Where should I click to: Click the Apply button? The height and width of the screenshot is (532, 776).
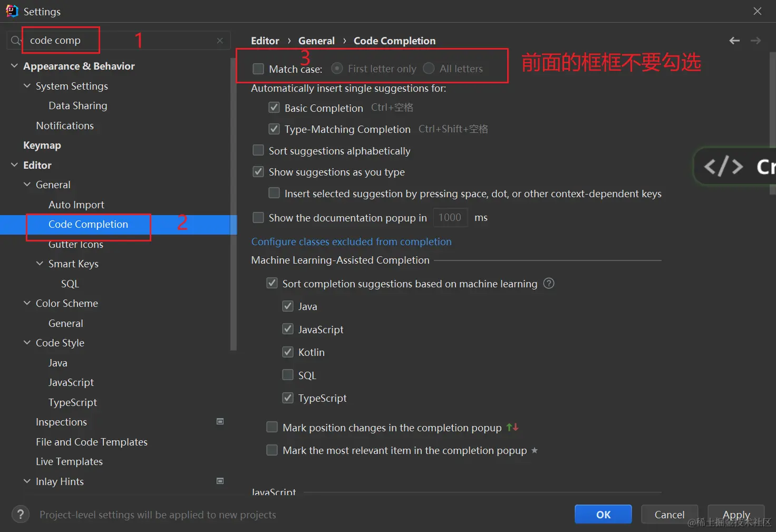tap(736, 515)
